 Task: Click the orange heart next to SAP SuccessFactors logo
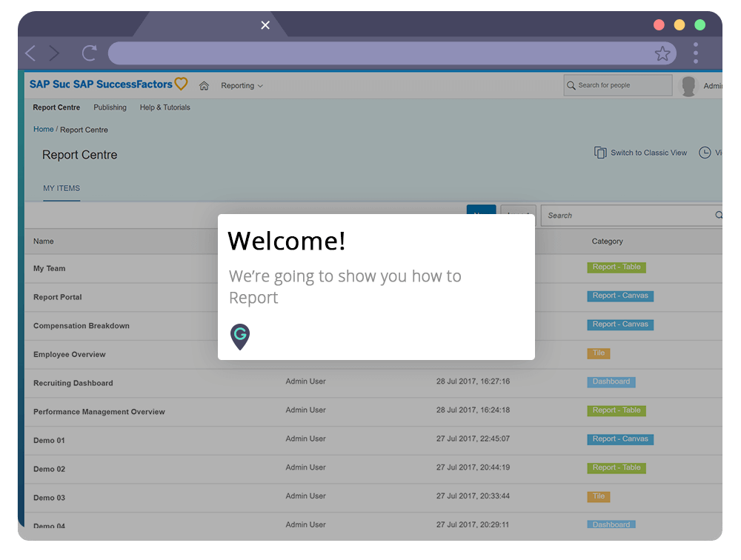(x=180, y=84)
